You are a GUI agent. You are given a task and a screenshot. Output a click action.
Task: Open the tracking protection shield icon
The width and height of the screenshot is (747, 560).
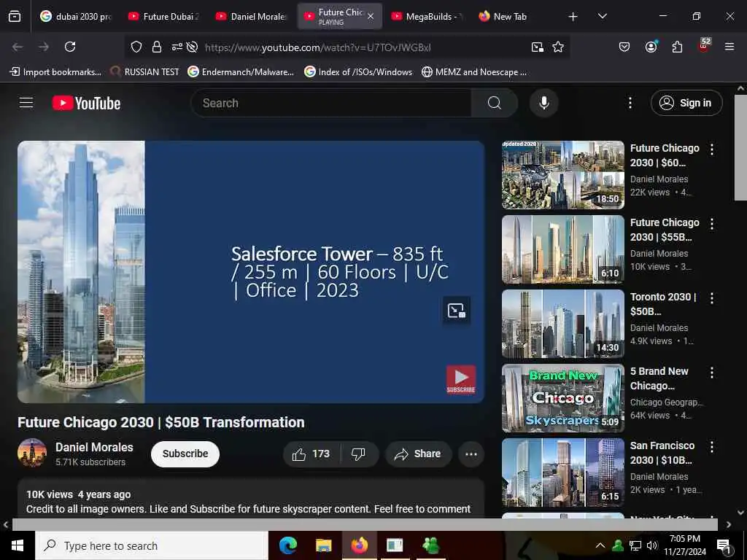(136, 47)
